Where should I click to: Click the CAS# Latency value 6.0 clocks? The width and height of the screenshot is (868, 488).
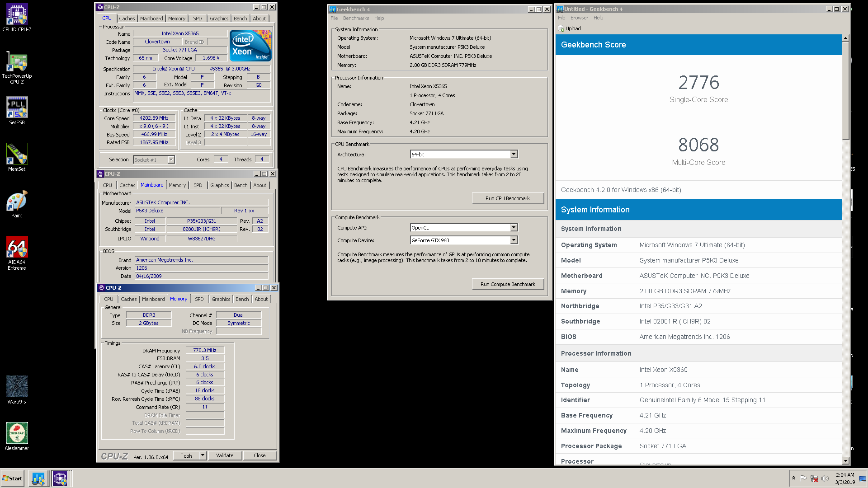(x=205, y=366)
